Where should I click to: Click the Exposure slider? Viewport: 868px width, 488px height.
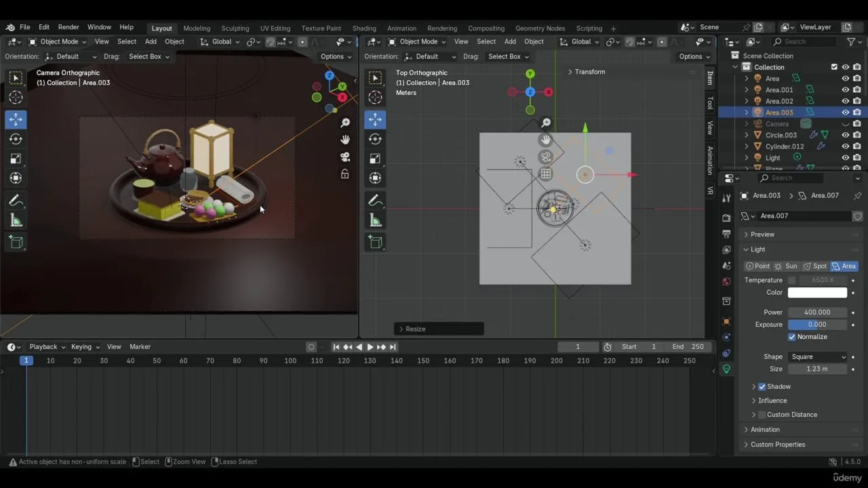click(817, 325)
